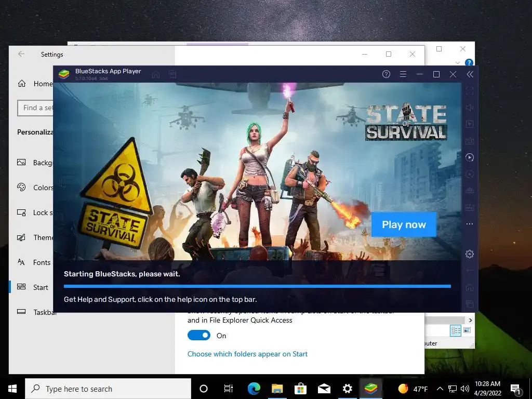Viewport: 532px width, 399px height.
Task: Click the dimmed circular icon below sync icon
Action: (x=470, y=174)
